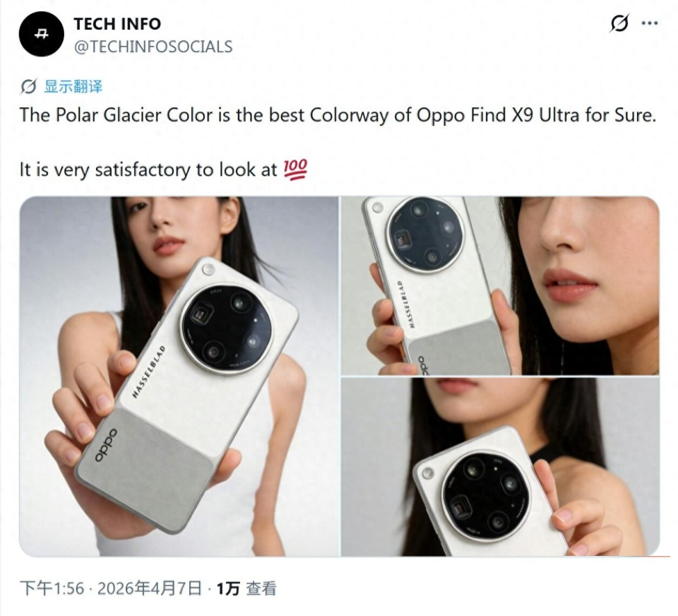Viewport: 678px width, 616px height.
Task: Click the date 2026年4月7日
Action: [x=150, y=588]
